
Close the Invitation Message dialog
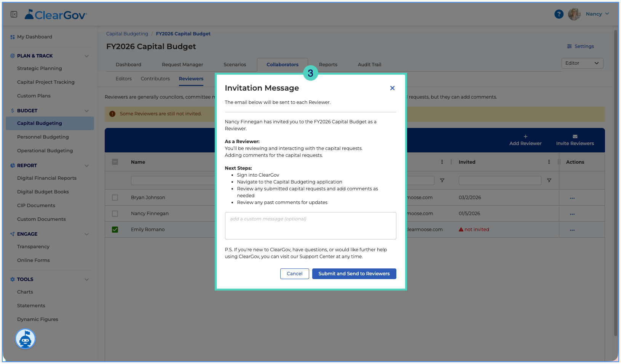(x=392, y=88)
